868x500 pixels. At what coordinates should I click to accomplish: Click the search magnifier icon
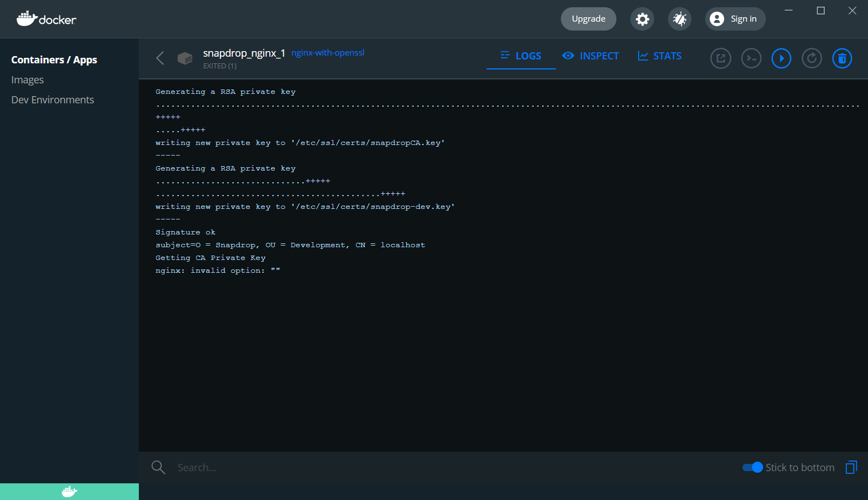tap(158, 467)
